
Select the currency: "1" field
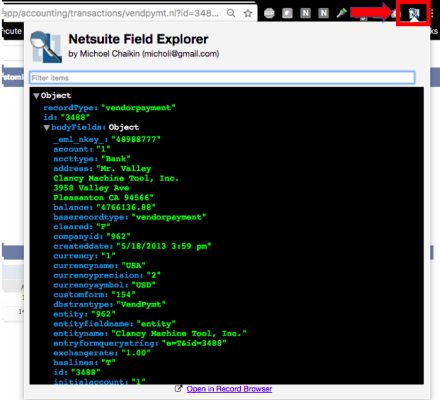(84, 256)
